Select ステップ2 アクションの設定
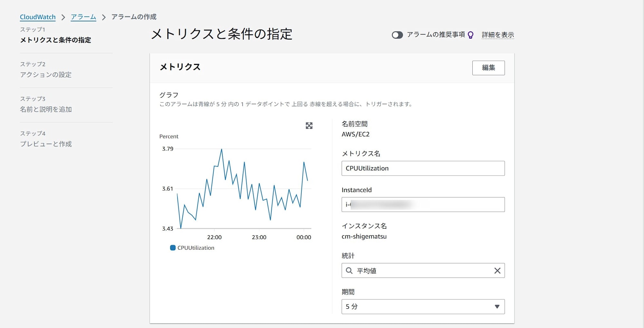 [46, 70]
